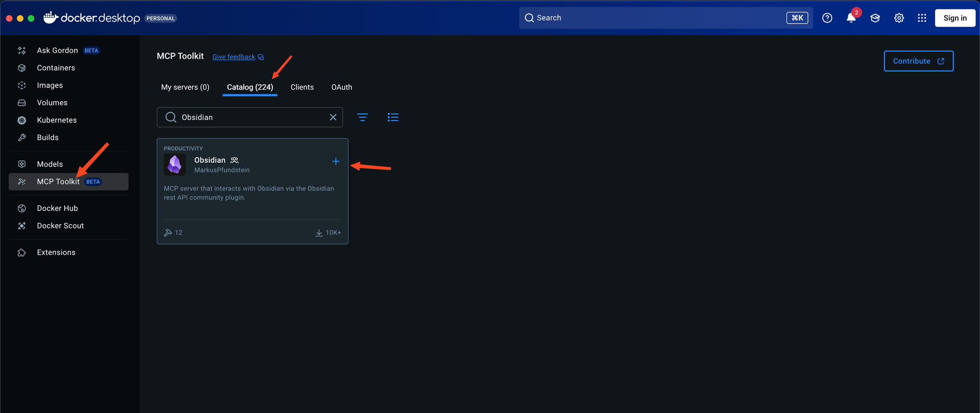Click the Obsidian server logo thumbnail
Viewport: 980px width, 413px height.
[x=175, y=165]
